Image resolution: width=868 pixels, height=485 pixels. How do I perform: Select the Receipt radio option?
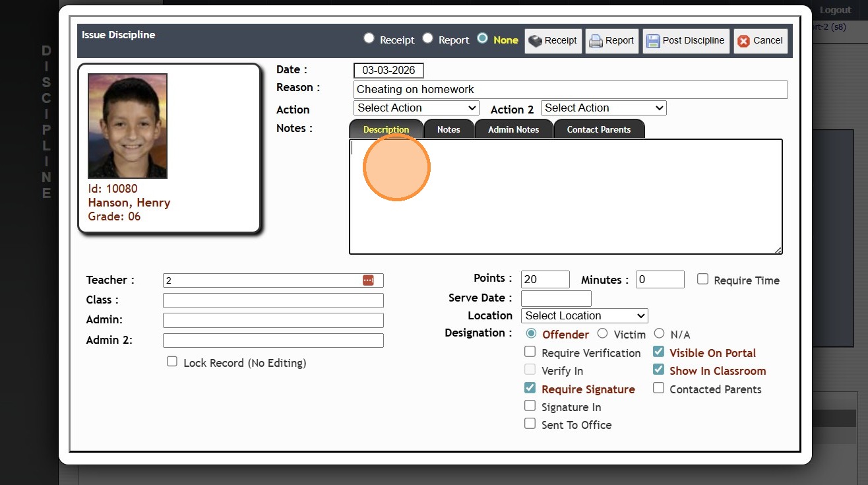pyautogui.click(x=369, y=39)
